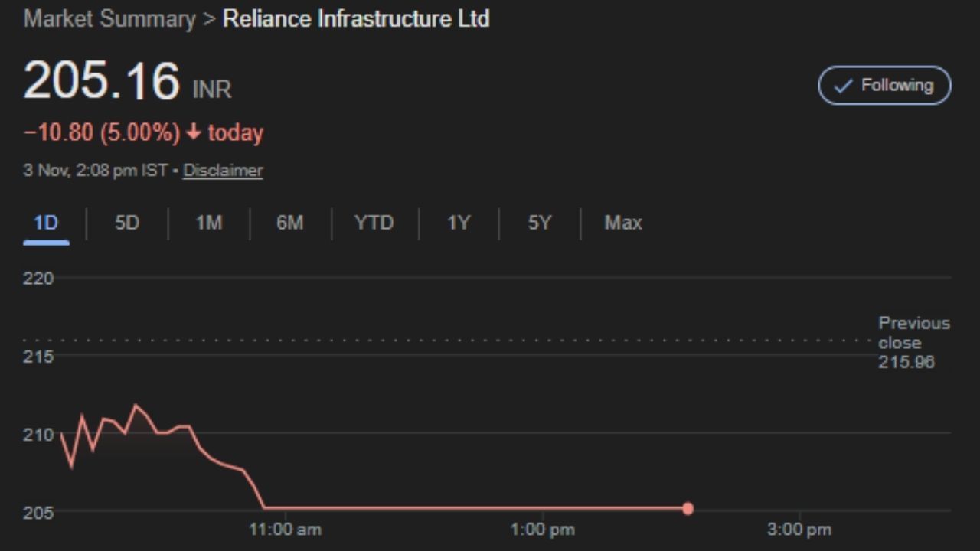This screenshot has width=980, height=551.
Task: Select the 1D time range tab
Action: pyautogui.click(x=46, y=223)
